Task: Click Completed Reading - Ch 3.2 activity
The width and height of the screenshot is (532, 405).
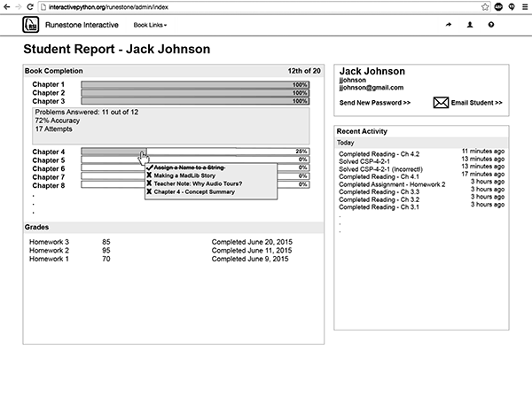Action: pos(379,199)
